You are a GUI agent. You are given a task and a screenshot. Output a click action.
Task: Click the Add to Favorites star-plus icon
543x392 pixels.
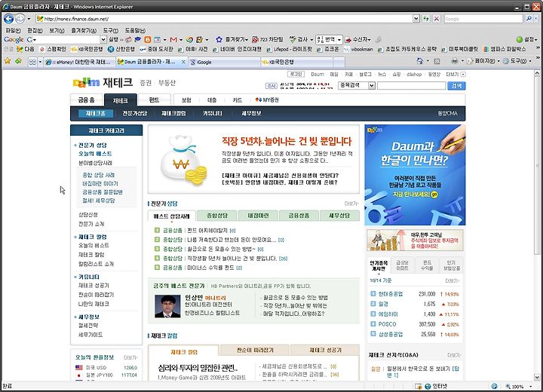[x=18, y=61]
